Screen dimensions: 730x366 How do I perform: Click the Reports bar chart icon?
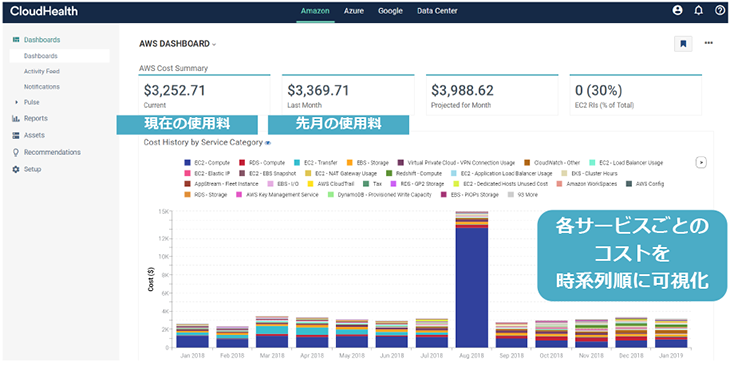pyautogui.click(x=15, y=119)
